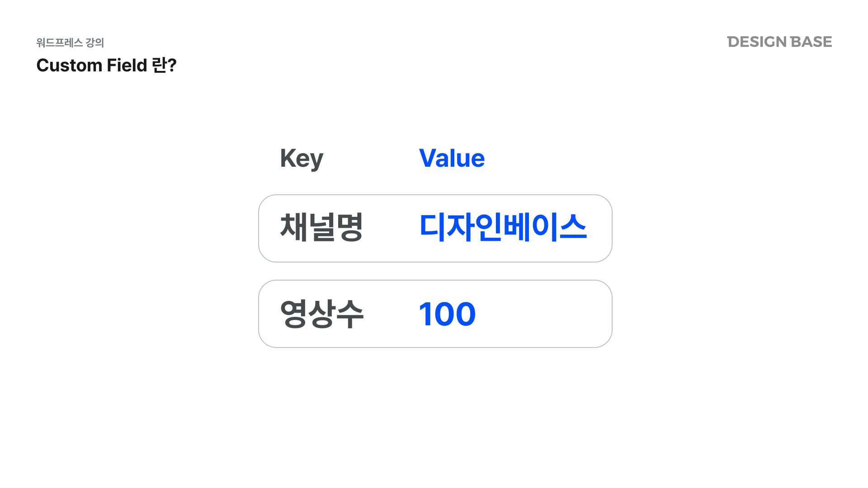Click the 란 character in the title
Viewport: 868px width, 488px height.
tap(160, 66)
